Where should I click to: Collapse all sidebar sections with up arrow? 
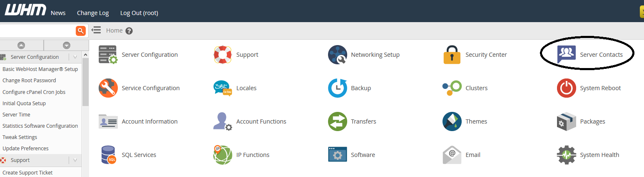21,45
